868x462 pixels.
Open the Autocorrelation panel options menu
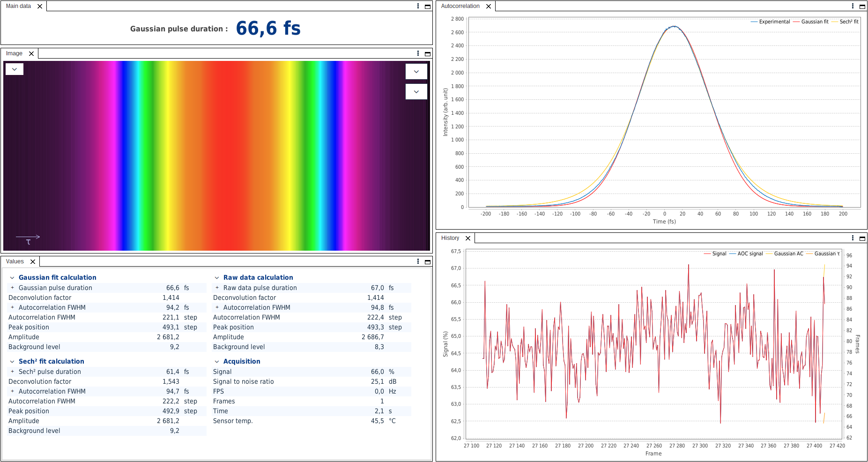[853, 6]
